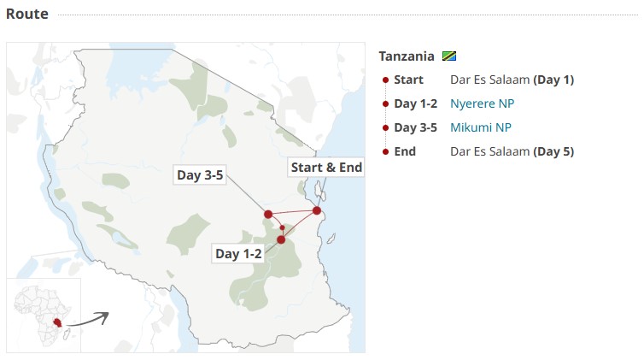
Task: Select the "Dar Es Salaam (Day 5)" text
Action: point(512,151)
